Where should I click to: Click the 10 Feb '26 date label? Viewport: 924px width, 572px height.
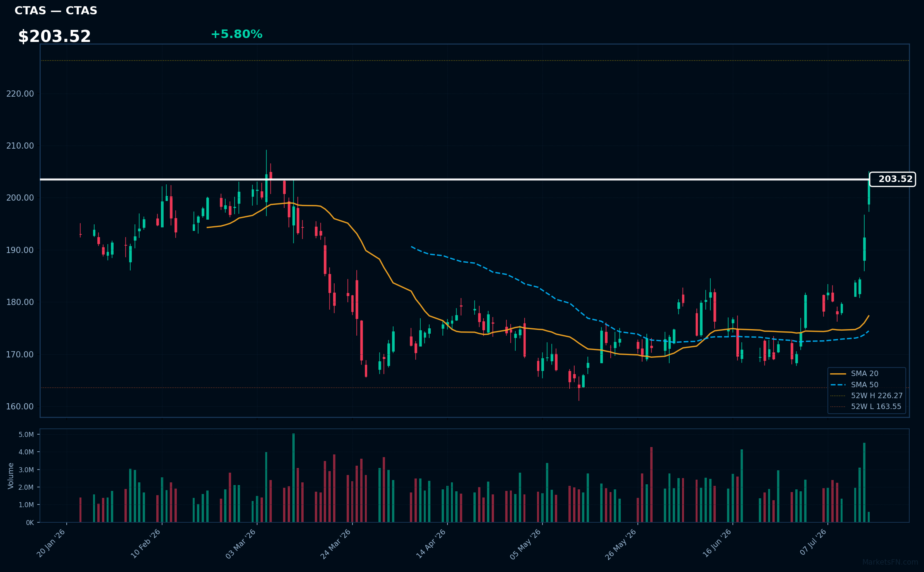click(x=146, y=543)
